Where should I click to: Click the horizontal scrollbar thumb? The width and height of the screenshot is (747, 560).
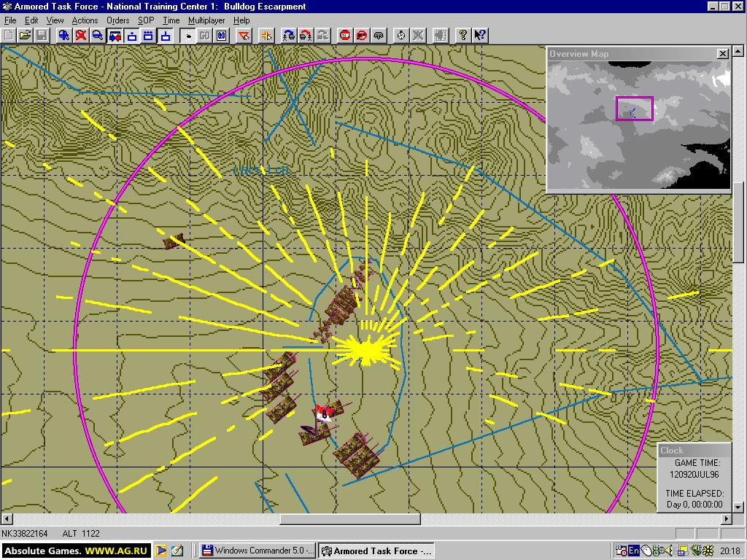(x=350, y=518)
